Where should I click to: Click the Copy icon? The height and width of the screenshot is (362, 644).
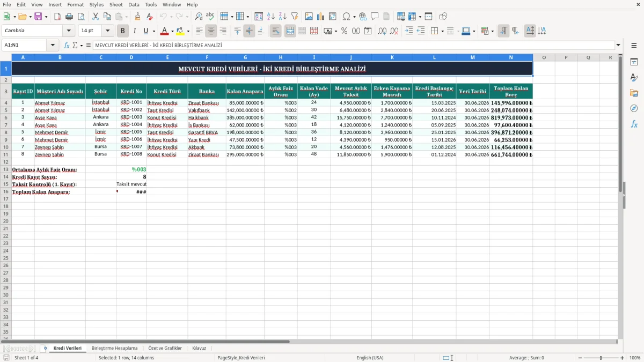tap(107, 17)
